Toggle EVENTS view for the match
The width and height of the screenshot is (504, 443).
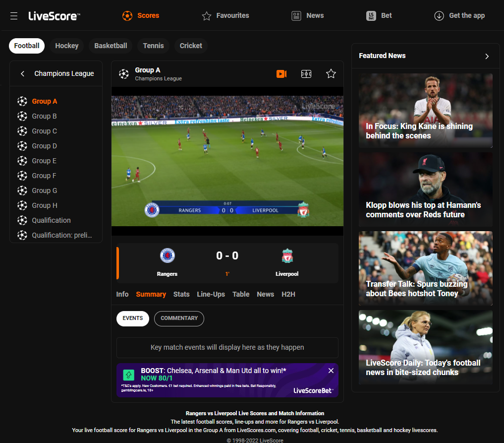click(132, 318)
